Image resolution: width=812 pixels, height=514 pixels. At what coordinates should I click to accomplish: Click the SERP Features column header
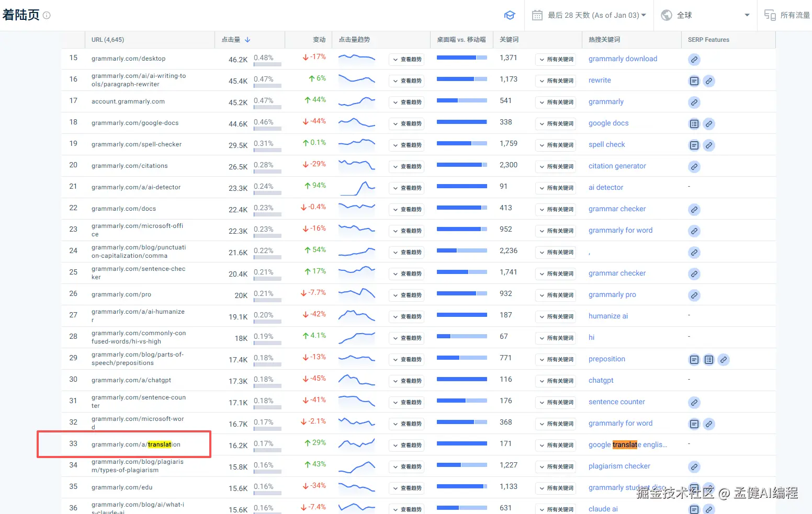708,40
